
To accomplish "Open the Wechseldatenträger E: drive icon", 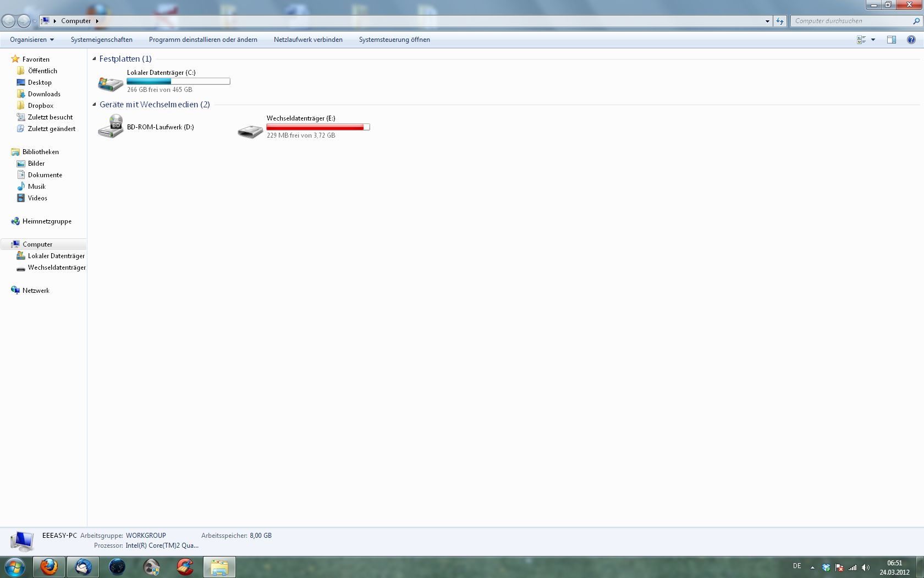I will 250,130.
